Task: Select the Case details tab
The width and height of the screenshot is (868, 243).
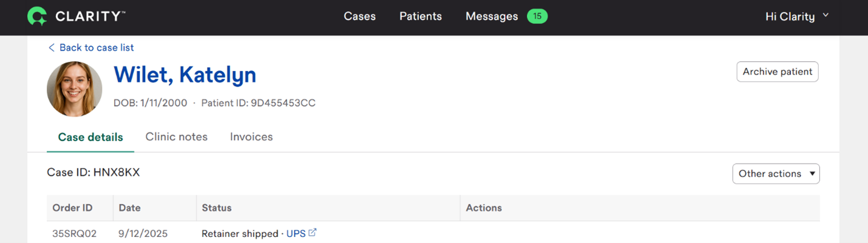Action: (90, 137)
